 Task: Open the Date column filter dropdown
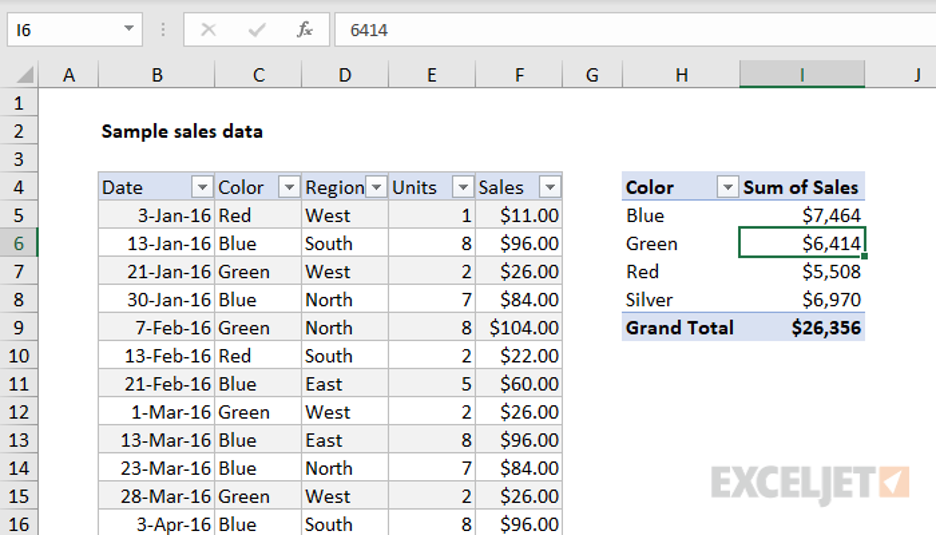click(x=202, y=187)
